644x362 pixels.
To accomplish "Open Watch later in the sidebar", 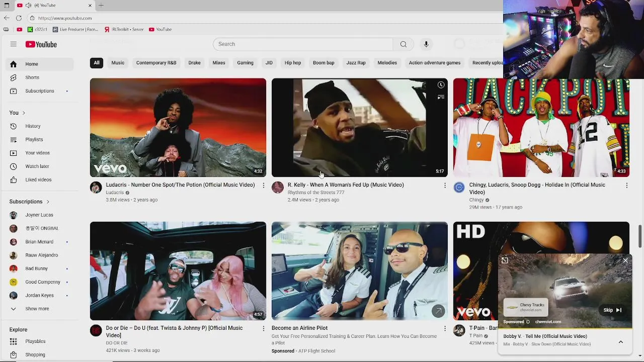I will tap(39, 166).
